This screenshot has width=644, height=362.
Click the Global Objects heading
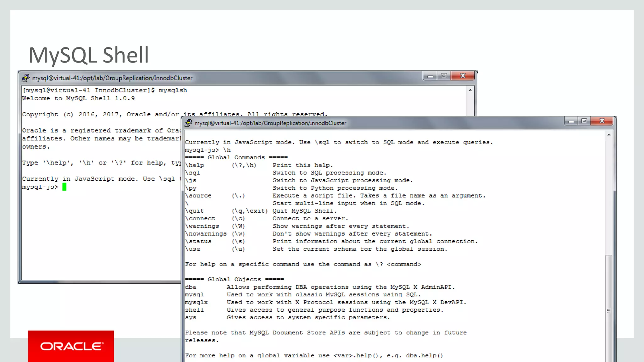coord(234,279)
